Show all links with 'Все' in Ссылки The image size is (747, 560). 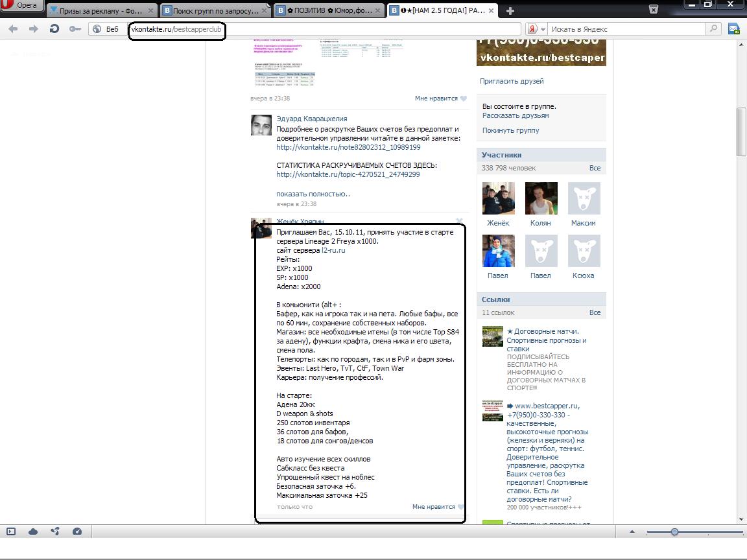[595, 312]
